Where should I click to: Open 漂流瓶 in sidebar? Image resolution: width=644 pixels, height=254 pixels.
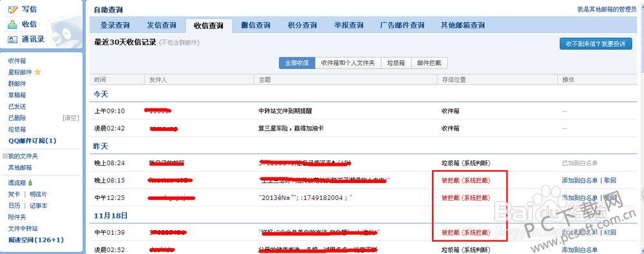point(17,183)
